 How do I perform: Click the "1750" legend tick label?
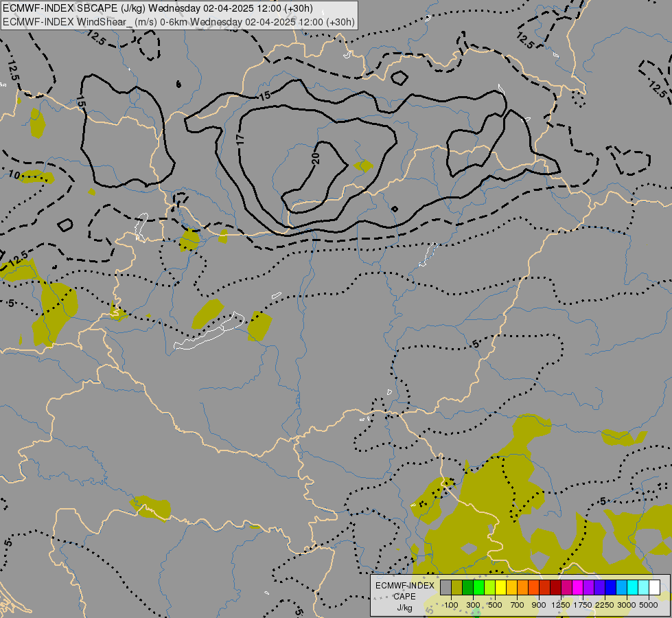pyautogui.click(x=583, y=605)
